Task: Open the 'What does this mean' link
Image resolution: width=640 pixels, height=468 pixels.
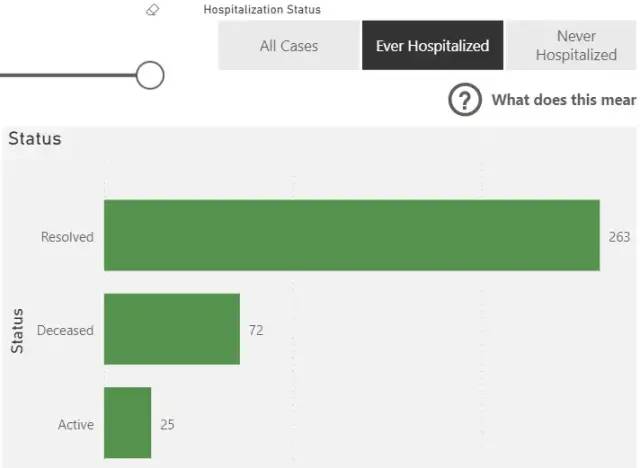Action: (x=564, y=100)
